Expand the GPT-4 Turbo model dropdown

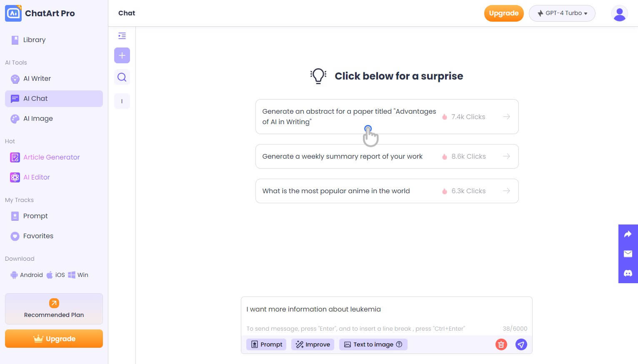[562, 13]
